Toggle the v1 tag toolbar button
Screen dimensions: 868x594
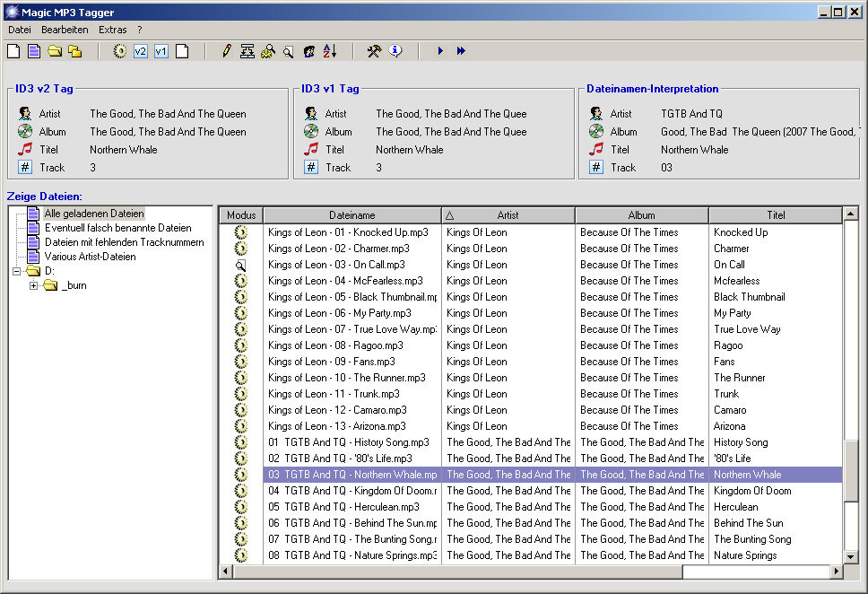[x=161, y=51]
